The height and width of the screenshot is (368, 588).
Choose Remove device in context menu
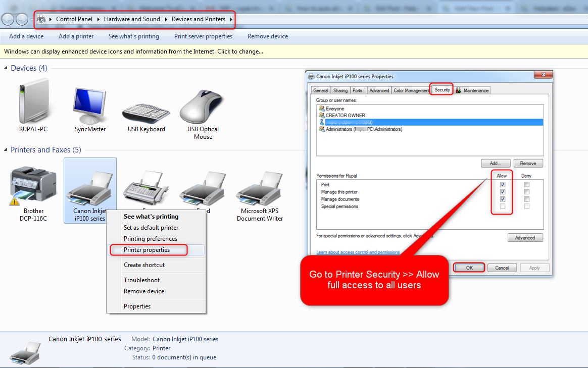[x=157, y=291]
